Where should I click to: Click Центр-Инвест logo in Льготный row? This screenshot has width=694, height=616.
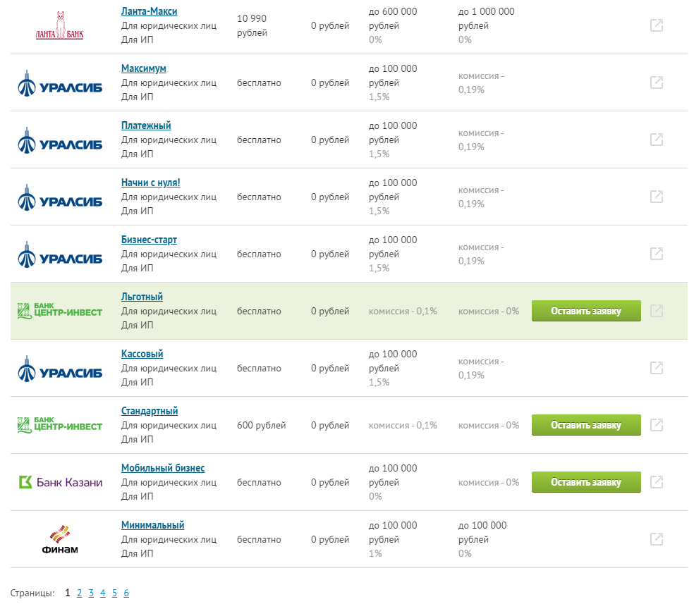click(x=60, y=311)
